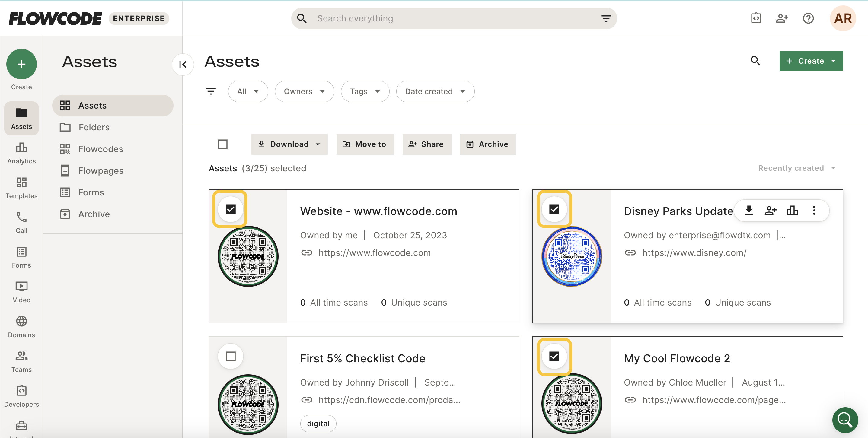Change Recently created sort order

pyautogui.click(x=797, y=168)
